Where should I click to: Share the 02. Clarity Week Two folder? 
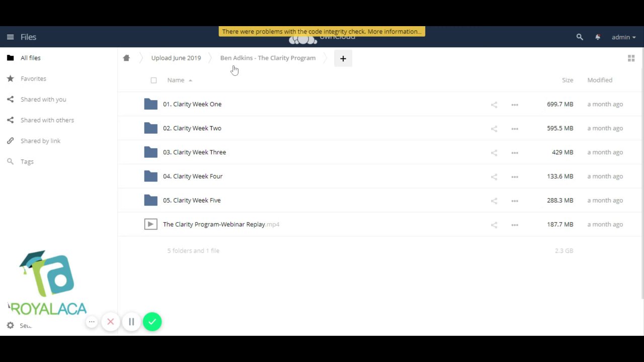click(x=494, y=129)
